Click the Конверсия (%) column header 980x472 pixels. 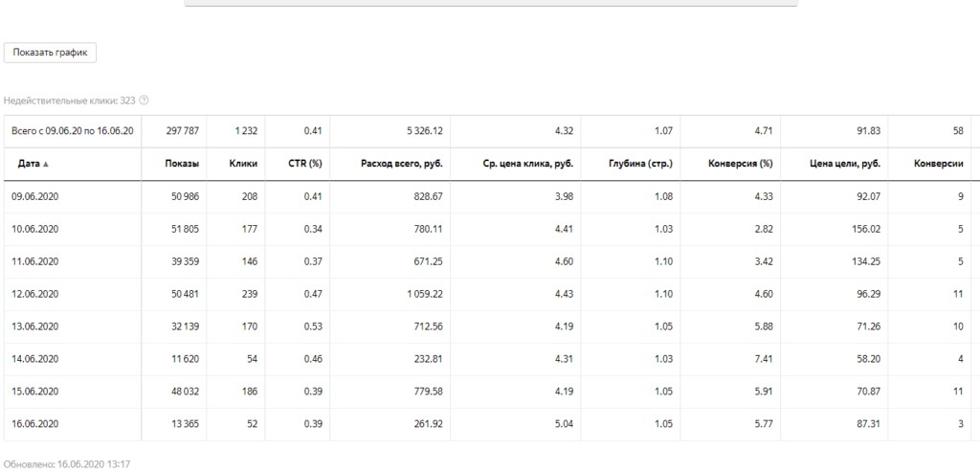[740, 164]
